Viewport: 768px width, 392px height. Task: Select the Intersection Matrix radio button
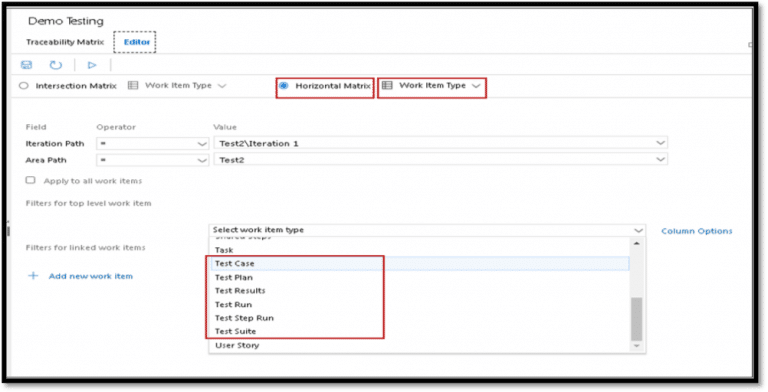[24, 86]
